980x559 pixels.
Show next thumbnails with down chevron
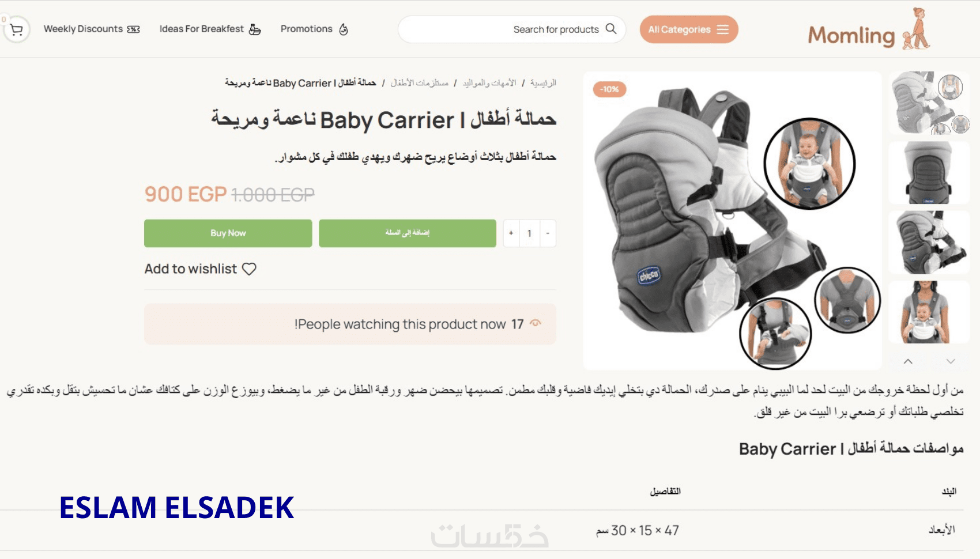[951, 361]
